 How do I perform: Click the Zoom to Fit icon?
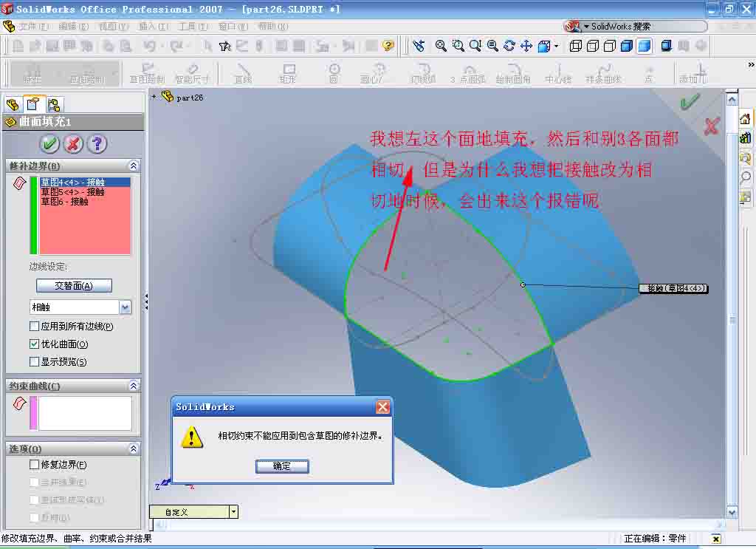pos(441,46)
